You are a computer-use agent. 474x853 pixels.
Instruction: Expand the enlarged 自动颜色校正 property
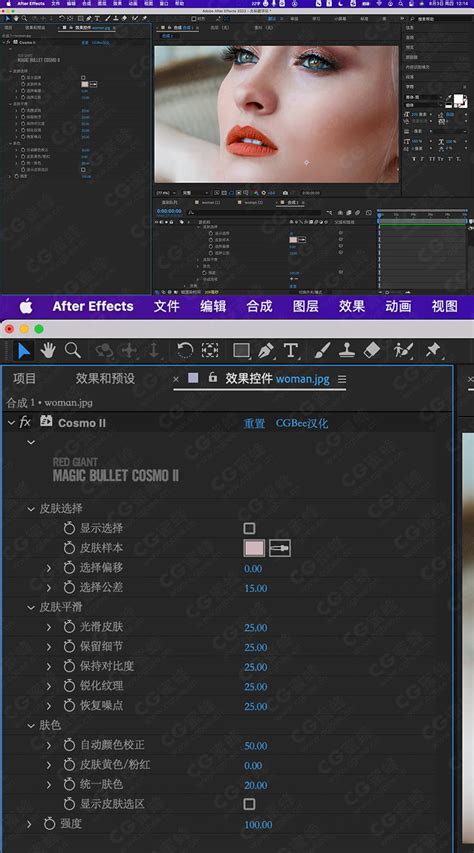point(49,745)
